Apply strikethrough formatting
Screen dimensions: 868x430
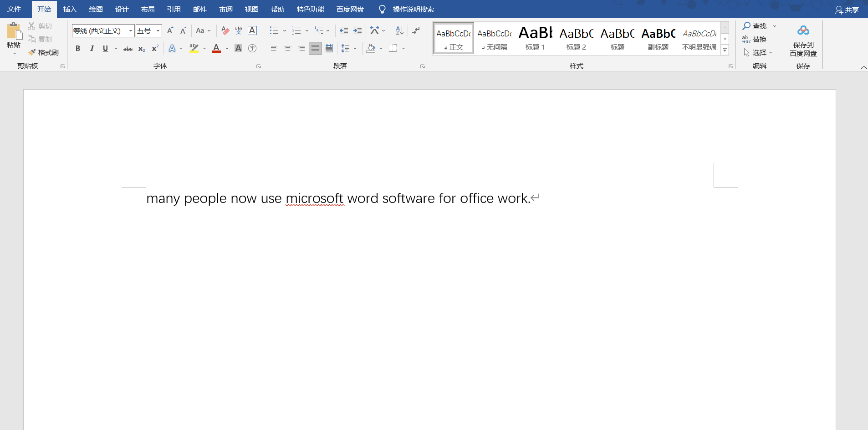click(x=128, y=48)
